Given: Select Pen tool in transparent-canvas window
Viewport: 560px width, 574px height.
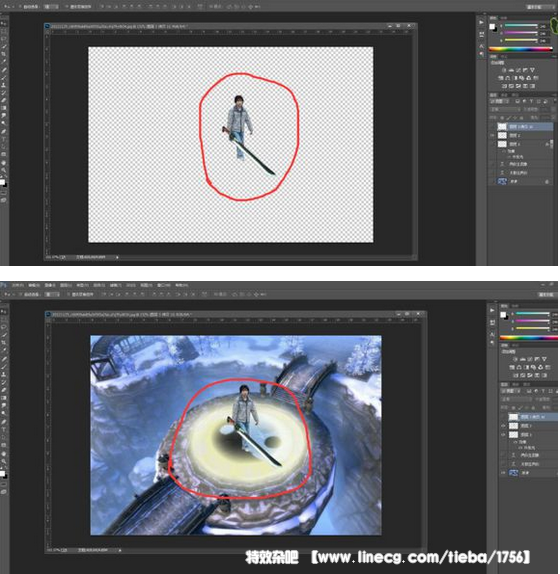Looking at the screenshot, I should (x=4, y=131).
